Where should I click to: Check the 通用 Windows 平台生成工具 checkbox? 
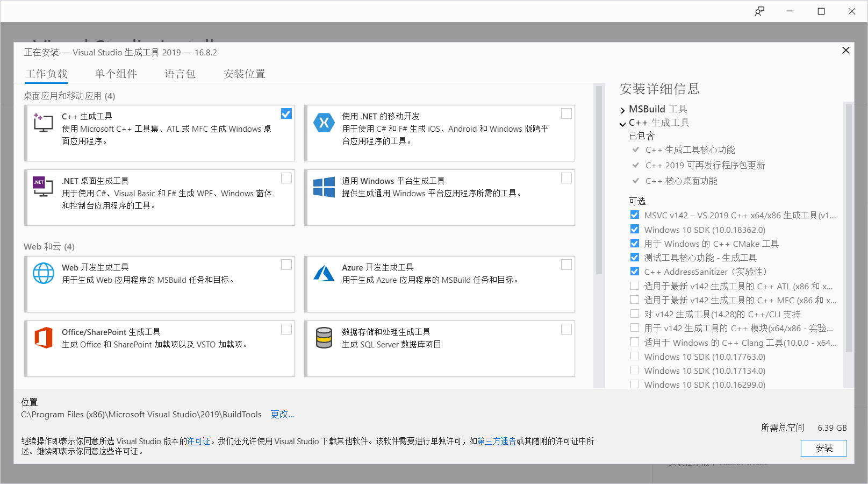566,178
